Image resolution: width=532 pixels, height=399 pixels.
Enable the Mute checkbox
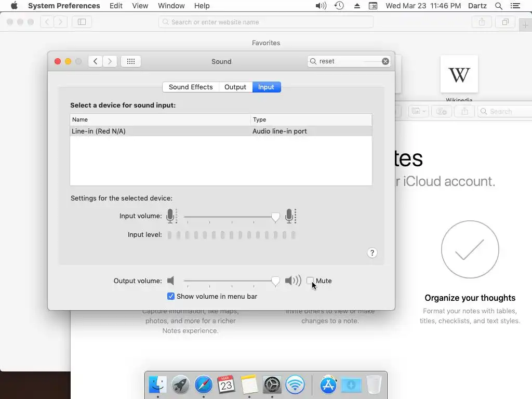coord(310,281)
